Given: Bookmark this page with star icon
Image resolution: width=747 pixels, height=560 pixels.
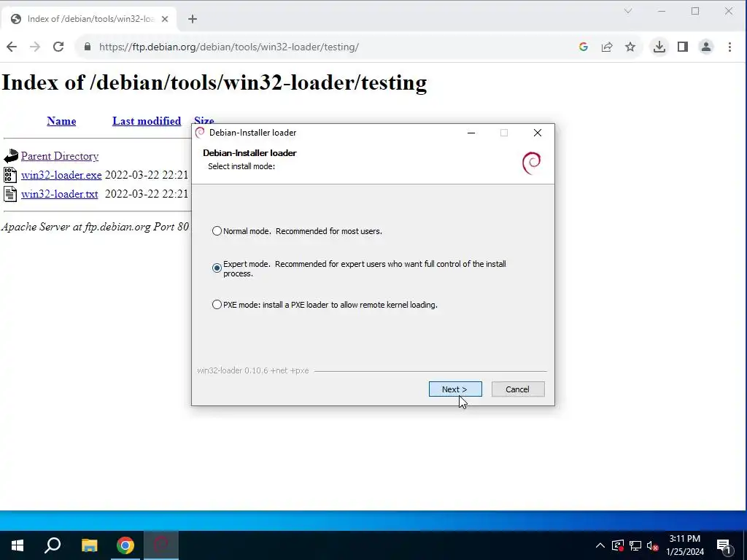Looking at the screenshot, I should pos(630,47).
